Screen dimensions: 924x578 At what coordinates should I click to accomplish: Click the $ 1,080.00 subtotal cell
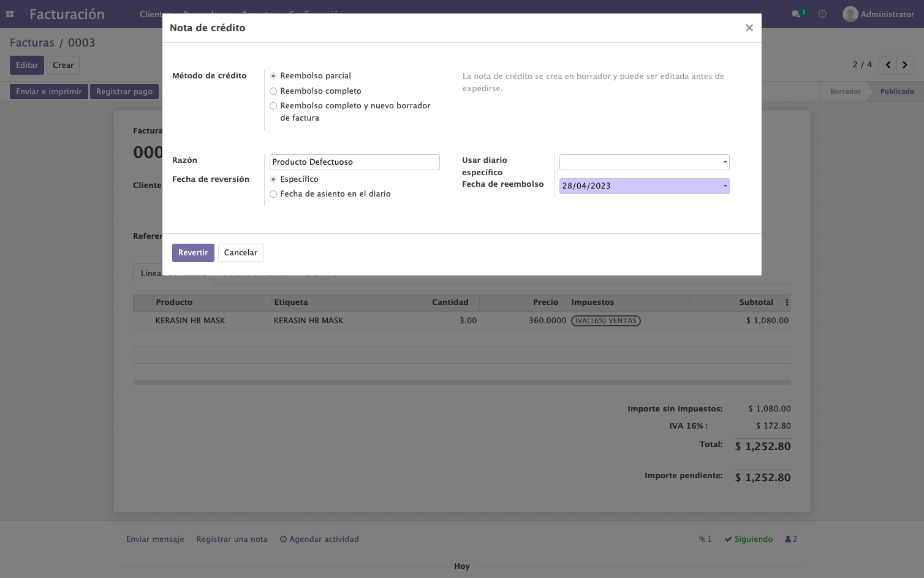pyautogui.click(x=767, y=321)
